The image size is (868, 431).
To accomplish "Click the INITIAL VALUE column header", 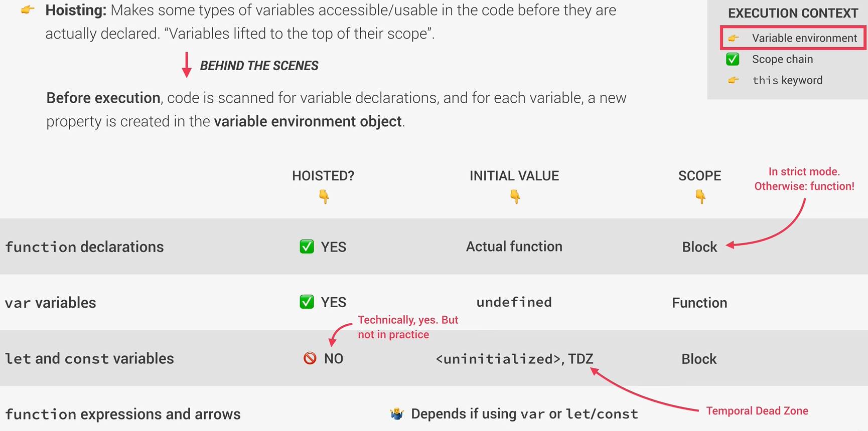I will [x=514, y=176].
